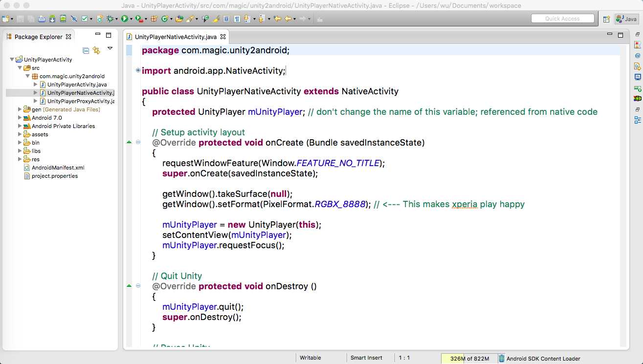Open the Android Virtual Device Manager icon
This screenshot has width=643, height=364.
[63, 19]
